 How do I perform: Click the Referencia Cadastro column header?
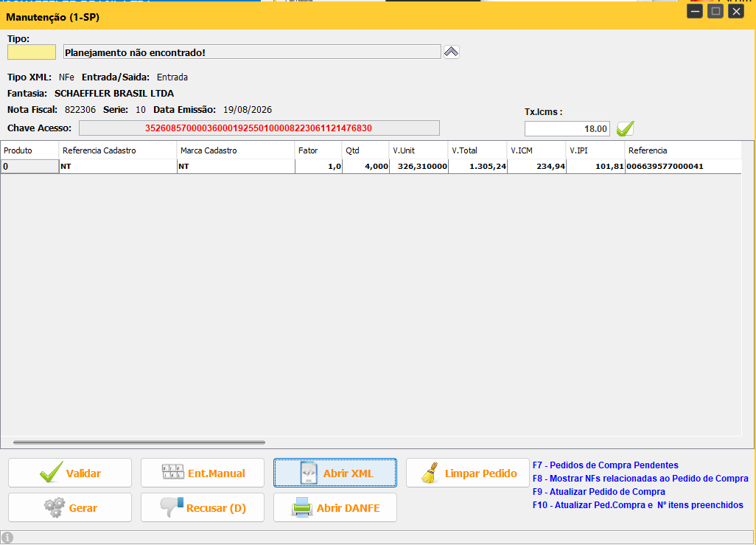coord(118,150)
